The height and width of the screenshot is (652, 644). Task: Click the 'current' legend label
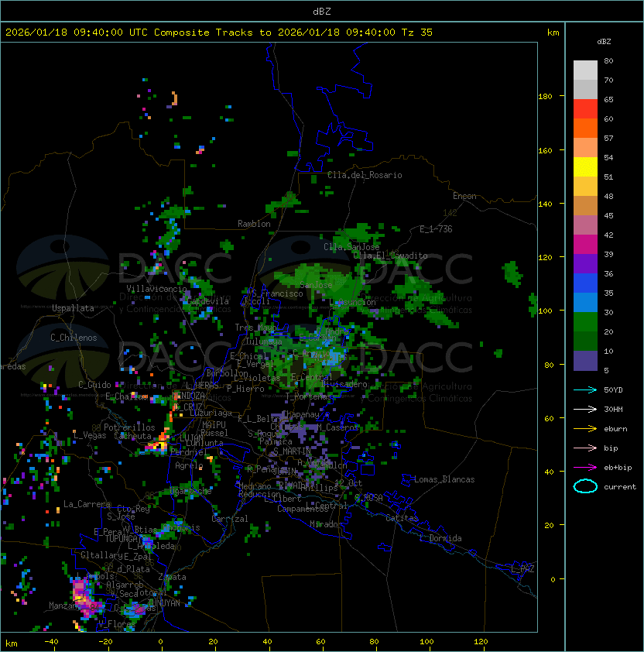point(620,487)
